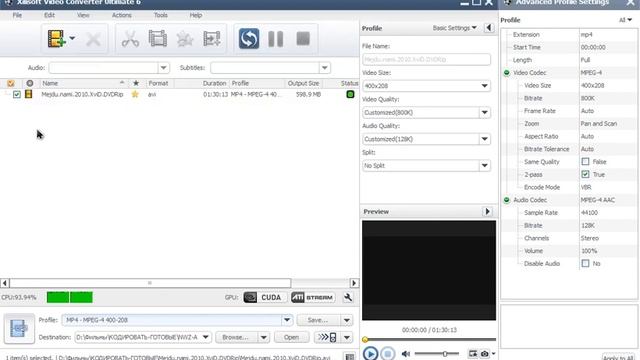Screen dimensions: 640x360
Task: Toggle ATI Stream GPU acceleration
Action: click(313, 298)
